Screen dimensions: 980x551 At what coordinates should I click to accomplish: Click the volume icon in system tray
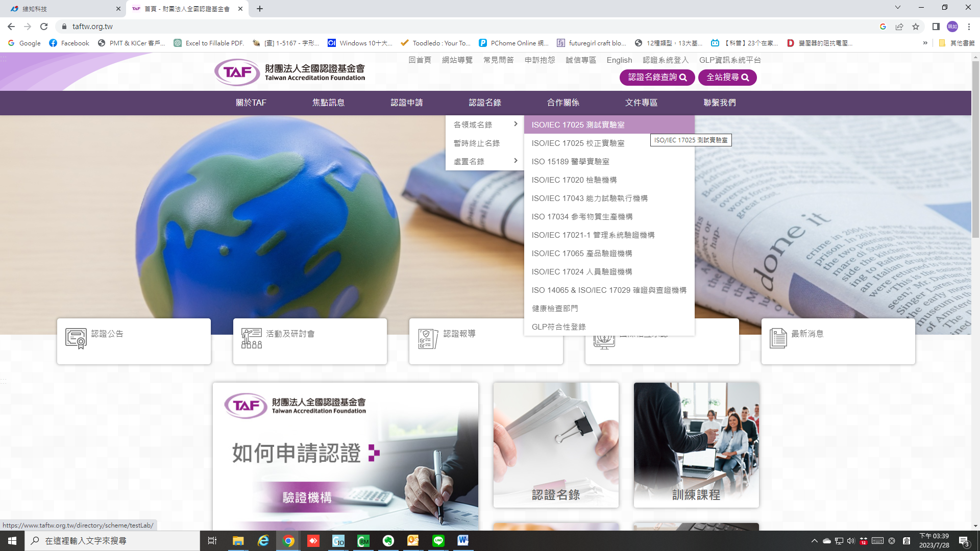pos(850,541)
